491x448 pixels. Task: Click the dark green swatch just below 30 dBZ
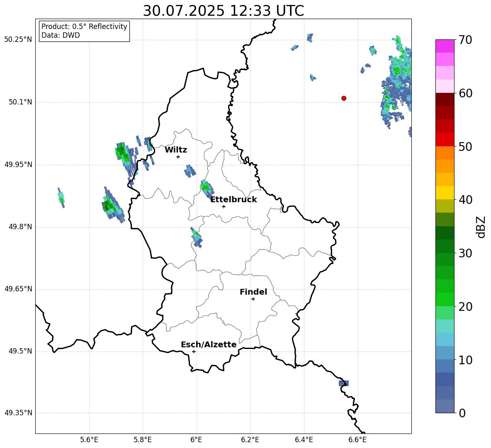click(x=445, y=260)
